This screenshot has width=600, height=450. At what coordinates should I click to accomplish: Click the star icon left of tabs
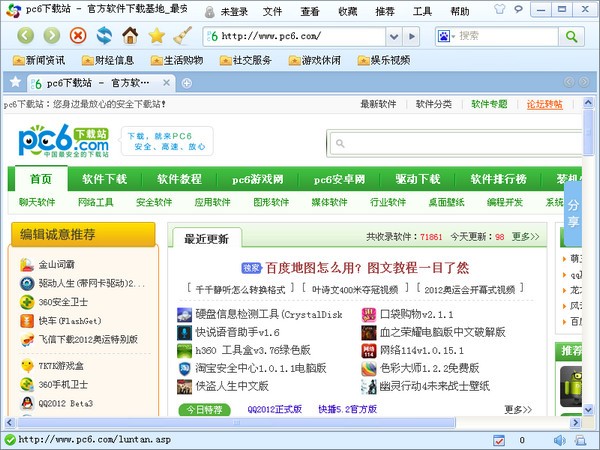coord(15,82)
